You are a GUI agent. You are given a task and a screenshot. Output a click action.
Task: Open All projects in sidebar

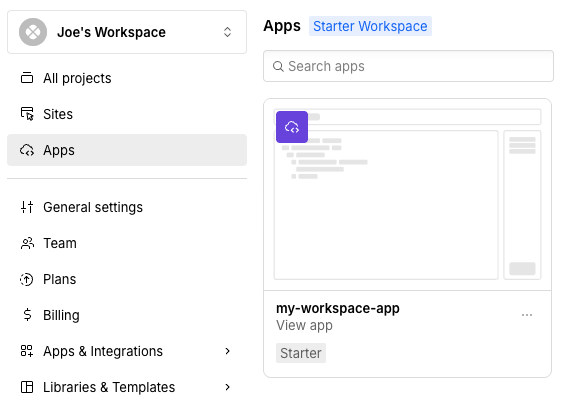[x=127, y=78]
